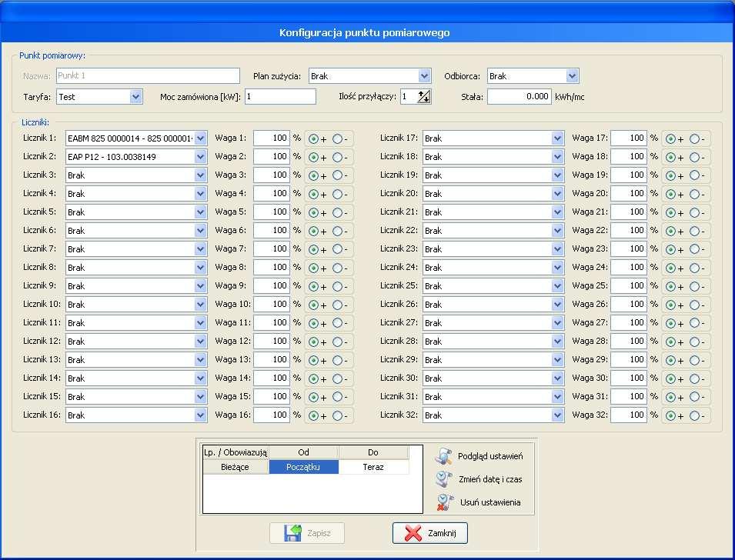Click the Waga 15 percentage field

click(x=272, y=396)
